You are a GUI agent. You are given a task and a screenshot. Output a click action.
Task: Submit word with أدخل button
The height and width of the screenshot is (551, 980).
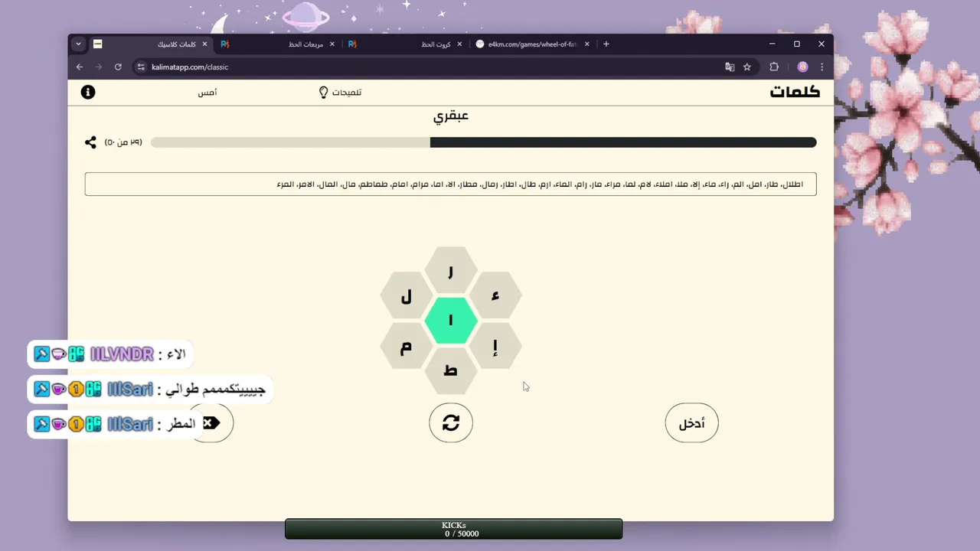tap(691, 422)
